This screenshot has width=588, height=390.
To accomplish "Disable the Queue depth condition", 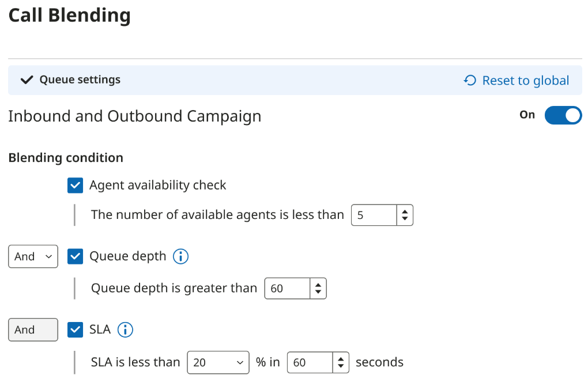I will coord(75,256).
